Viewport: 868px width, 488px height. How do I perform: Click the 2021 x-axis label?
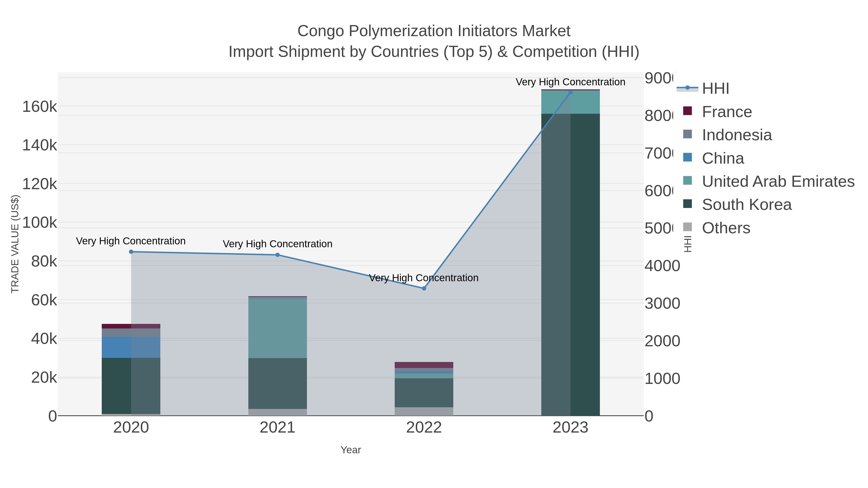click(x=278, y=428)
